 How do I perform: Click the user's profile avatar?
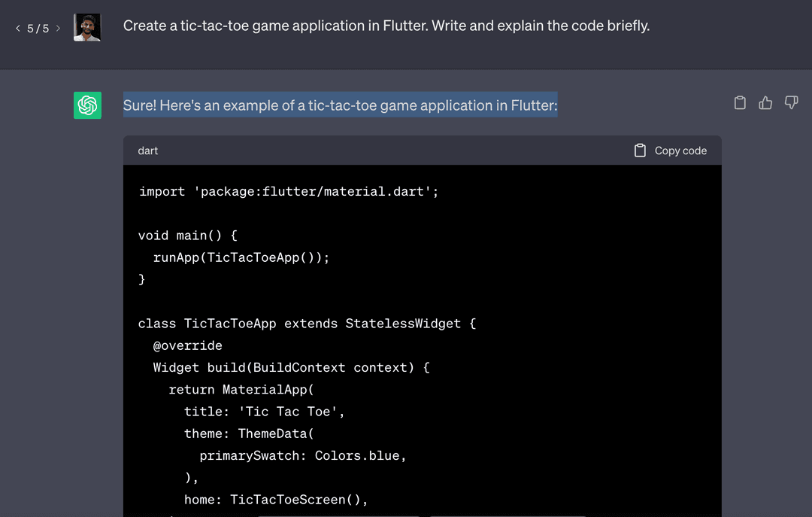[x=87, y=26]
